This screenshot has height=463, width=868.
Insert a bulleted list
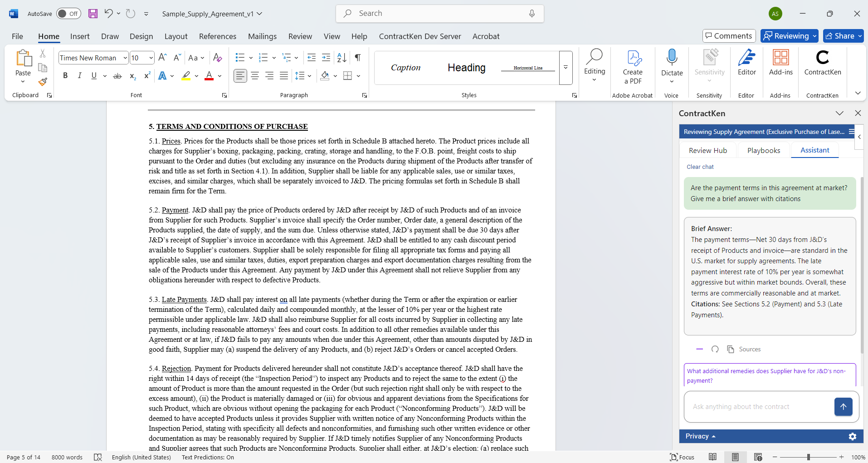(x=240, y=58)
